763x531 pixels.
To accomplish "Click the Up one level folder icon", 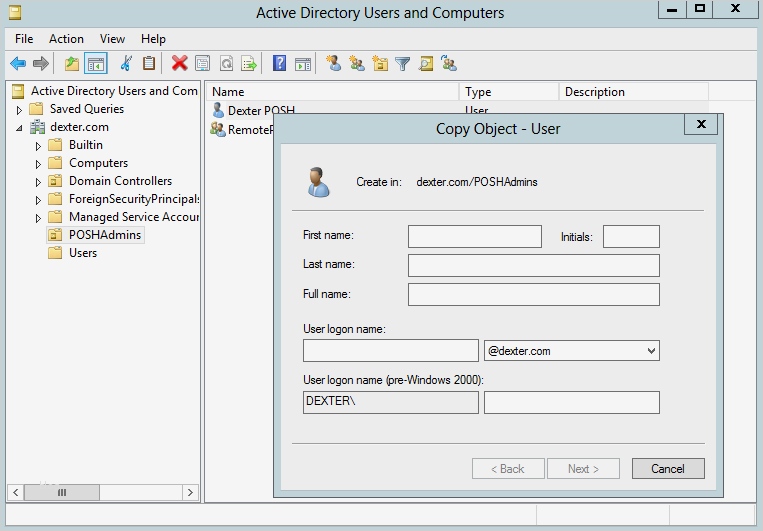I will (x=72, y=64).
